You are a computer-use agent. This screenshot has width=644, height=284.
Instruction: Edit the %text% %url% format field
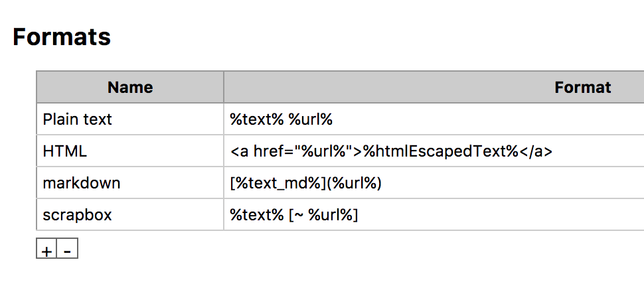point(434,119)
